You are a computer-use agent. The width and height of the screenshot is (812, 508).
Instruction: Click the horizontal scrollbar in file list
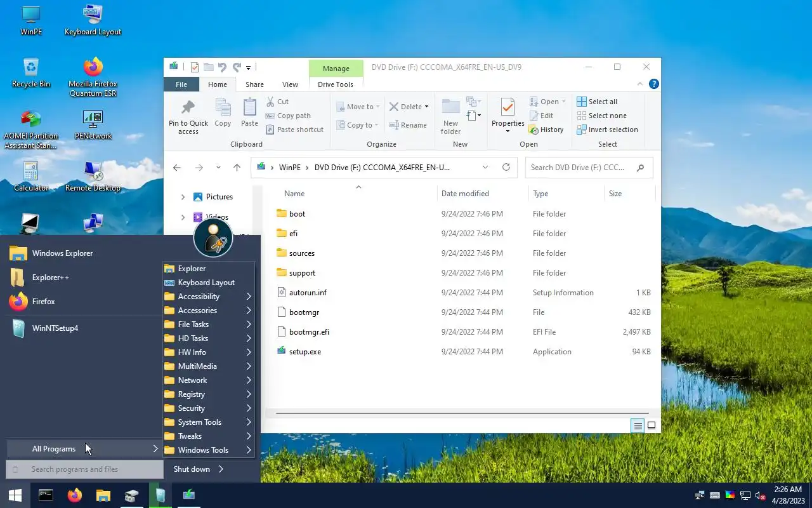[462, 413]
